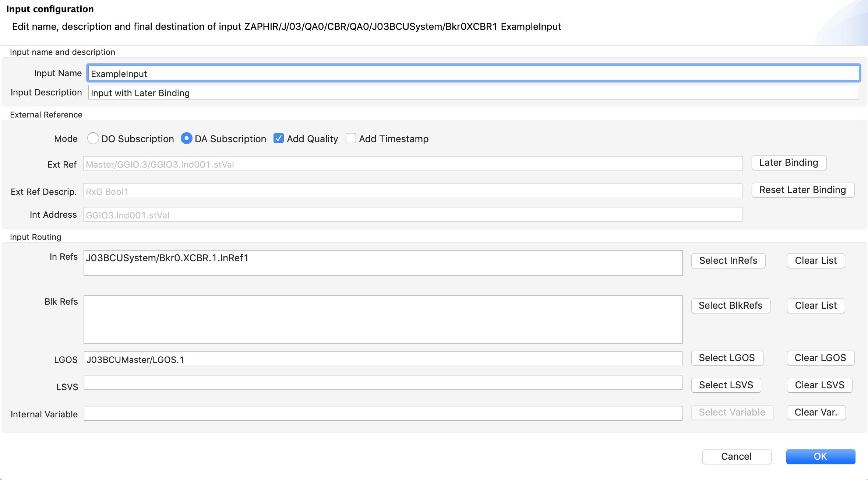
Task: Click the Select BlkRefs button
Action: (x=730, y=306)
